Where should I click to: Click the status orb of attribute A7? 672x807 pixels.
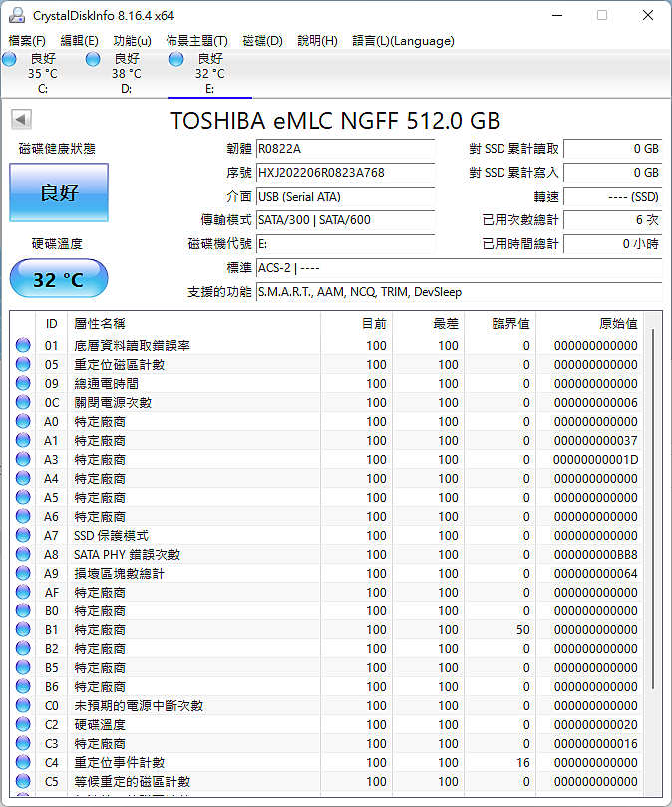click(x=23, y=536)
